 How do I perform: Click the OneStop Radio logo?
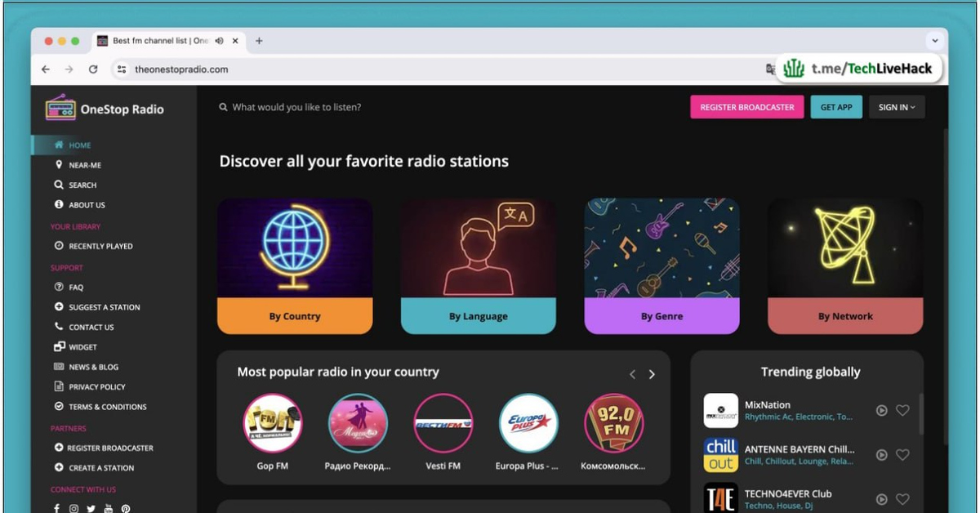tap(105, 108)
